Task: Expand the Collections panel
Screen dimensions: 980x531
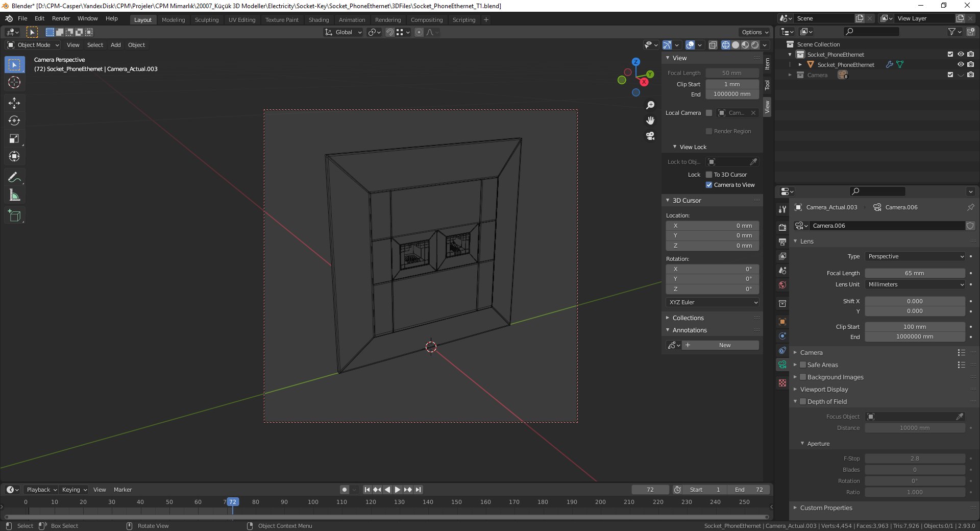Action: coord(688,318)
